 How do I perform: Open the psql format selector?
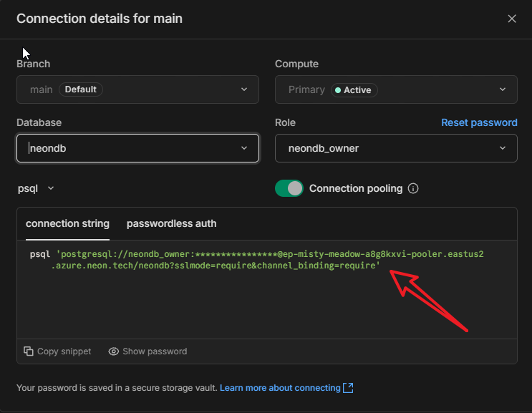pyautogui.click(x=36, y=188)
